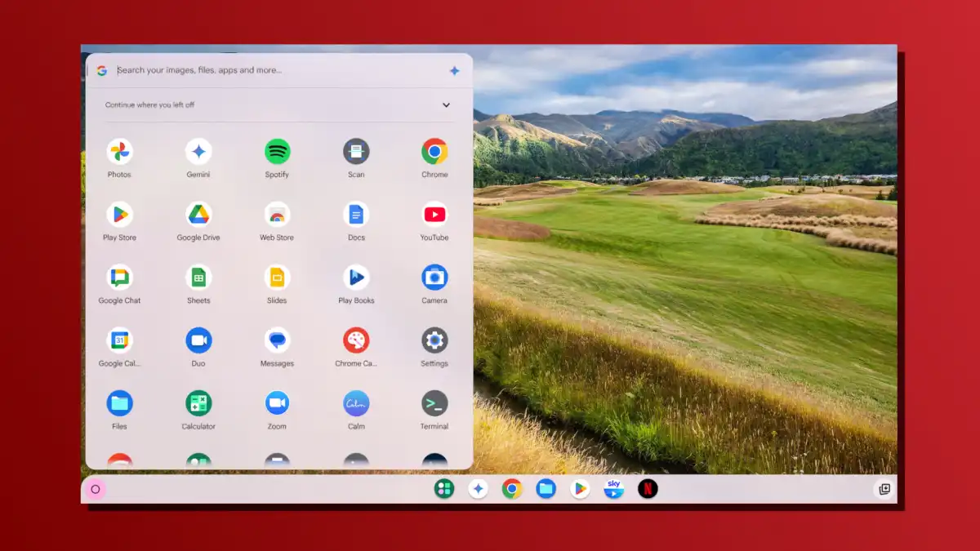Open the Sky app on the shelf
The image size is (980, 551).
point(614,489)
